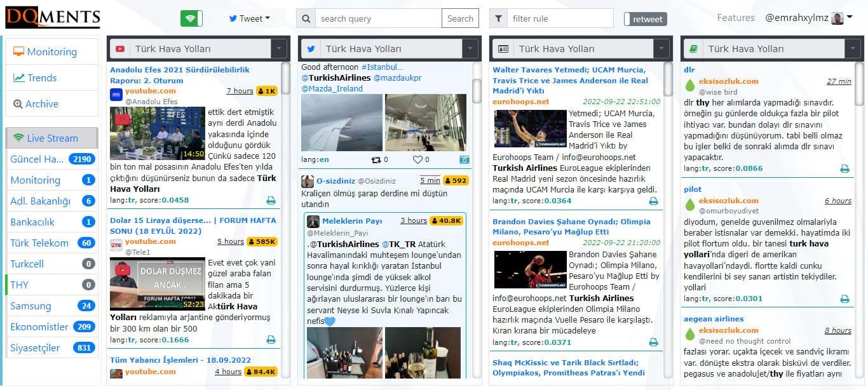Click the green book icon in fourth column header

(693, 49)
